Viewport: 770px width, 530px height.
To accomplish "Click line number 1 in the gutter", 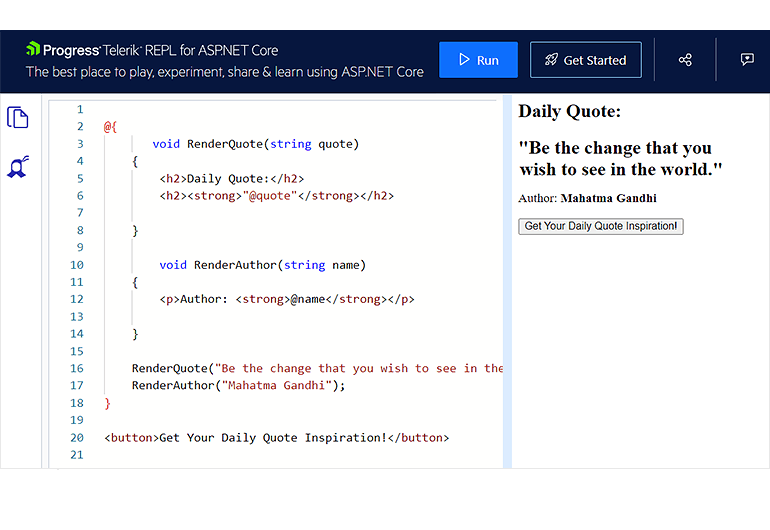I will (x=80, y=109).
